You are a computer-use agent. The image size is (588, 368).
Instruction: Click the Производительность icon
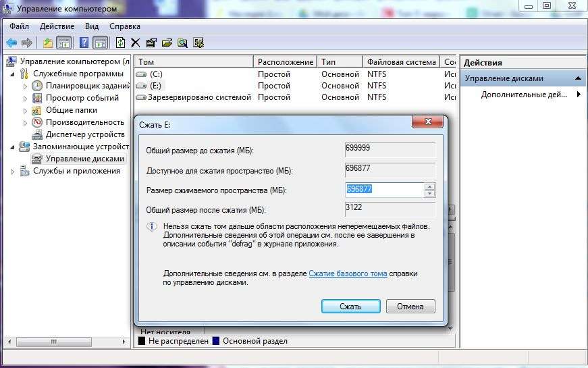tap(37, 122)
